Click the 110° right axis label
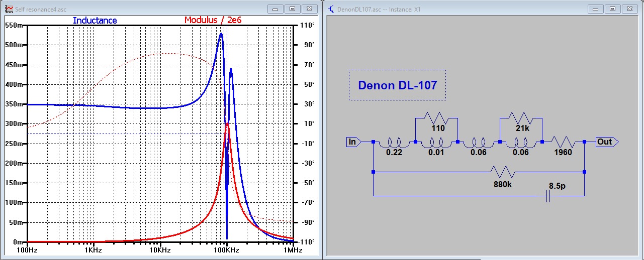Viewport: 644px width, 260px height. pyautogui.click(x=308, y=25)
